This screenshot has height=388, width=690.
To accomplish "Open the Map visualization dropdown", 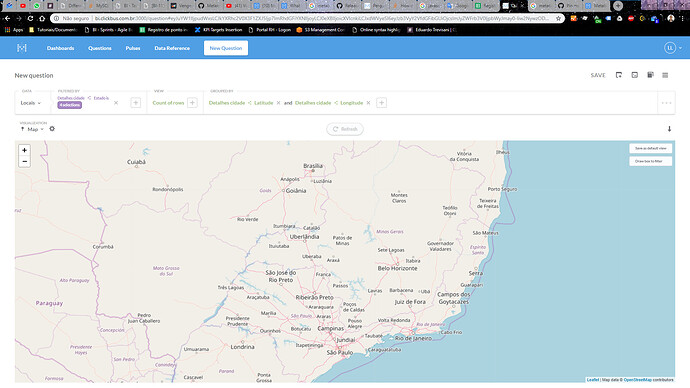I will (x=33, y=129).
